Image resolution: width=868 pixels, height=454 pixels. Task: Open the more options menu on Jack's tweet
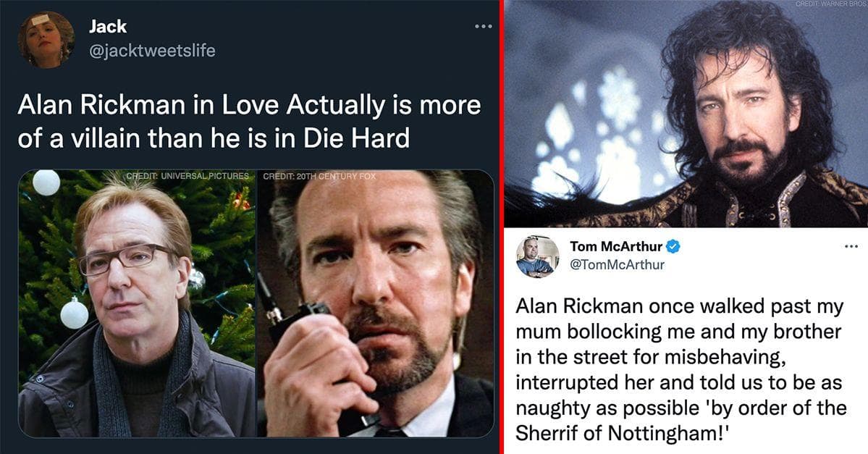483,27
